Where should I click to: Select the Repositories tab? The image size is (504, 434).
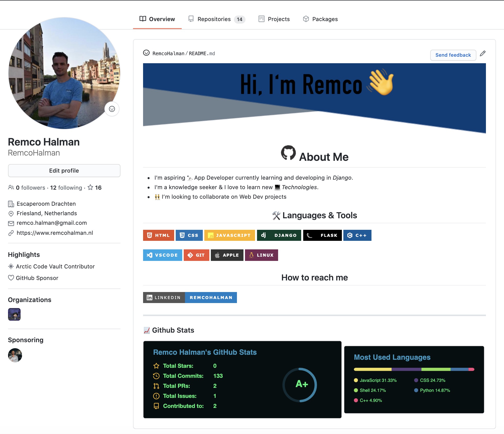pyautogui.click(x=216, y=19)
